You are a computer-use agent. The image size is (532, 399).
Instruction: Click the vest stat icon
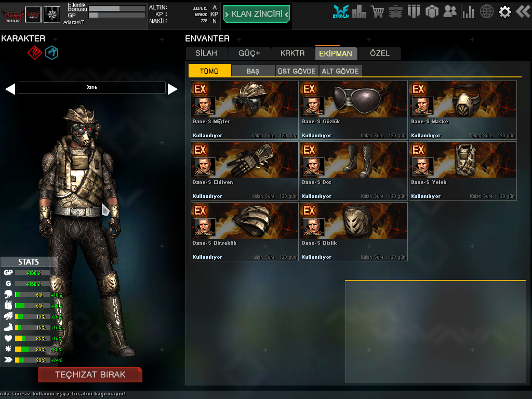point(8,305)
